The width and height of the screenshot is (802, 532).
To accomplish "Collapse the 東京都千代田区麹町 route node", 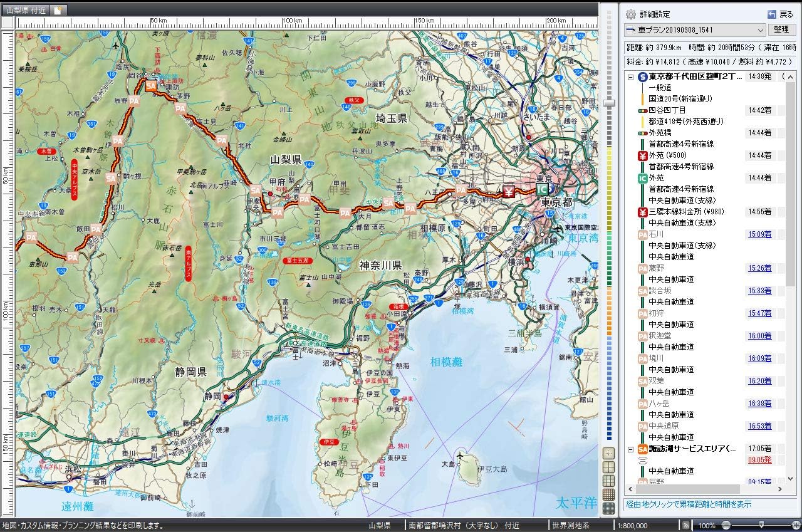I will point(631,77).
